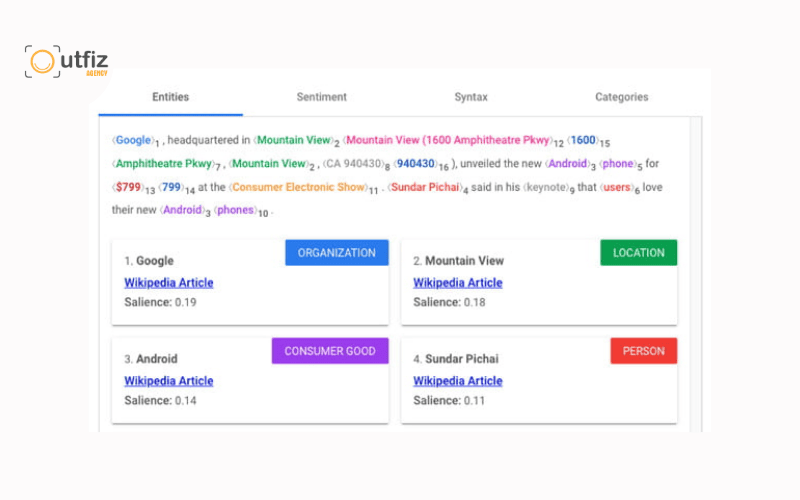
Task: Click the blue ORGANIZATION label badge
Action: click(337, 253)
